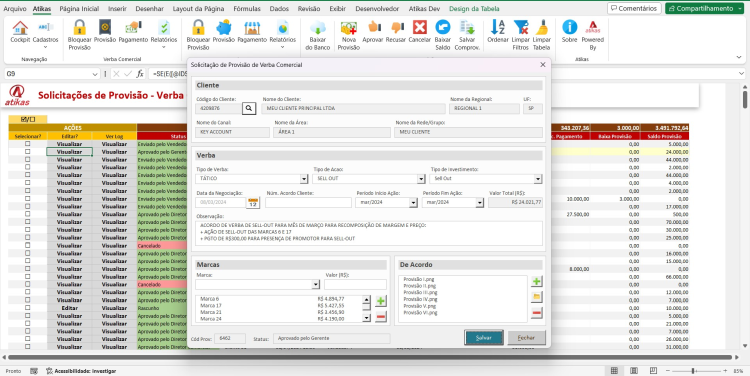The width and height of the screenshot is (750, 376).
Task: Open the Período Início Ação dropdown
Action: 413,203
